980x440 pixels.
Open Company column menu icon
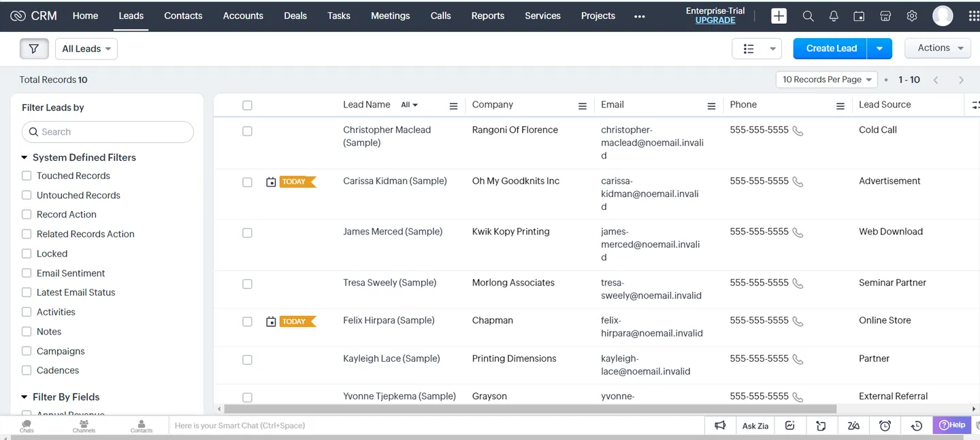coord(583,106)
